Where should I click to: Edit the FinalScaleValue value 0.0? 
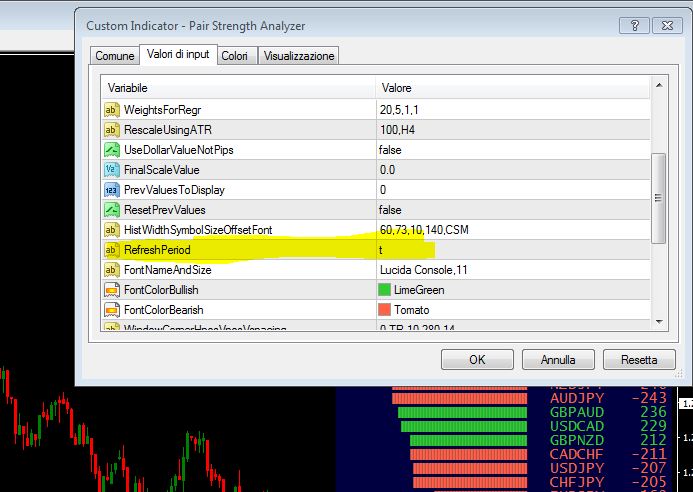(x=513, y=170)
